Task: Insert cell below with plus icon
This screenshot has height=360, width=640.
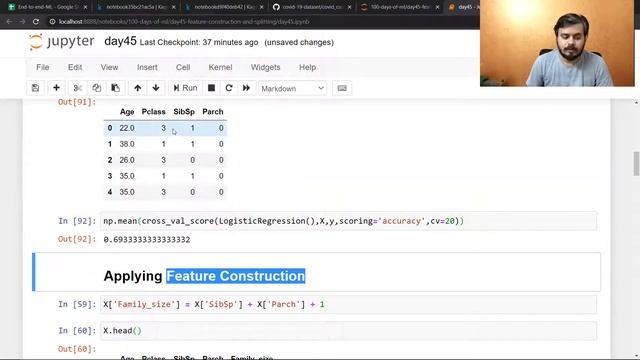Action: (x=56, y=88)
